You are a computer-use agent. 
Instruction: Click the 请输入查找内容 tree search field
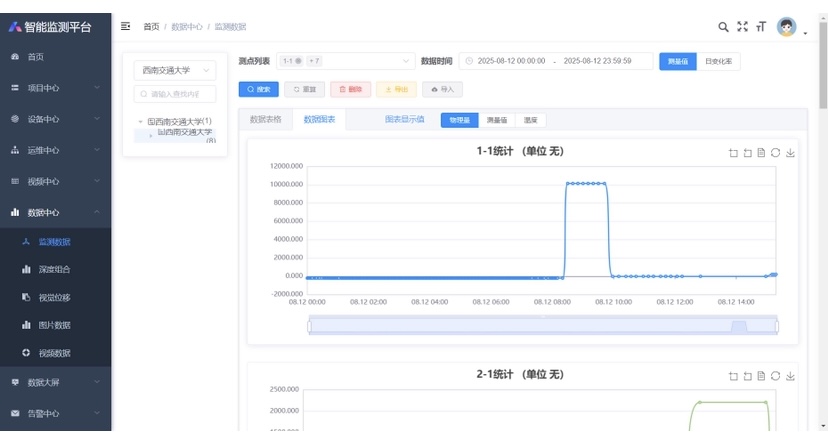click(x=175, y=94)
